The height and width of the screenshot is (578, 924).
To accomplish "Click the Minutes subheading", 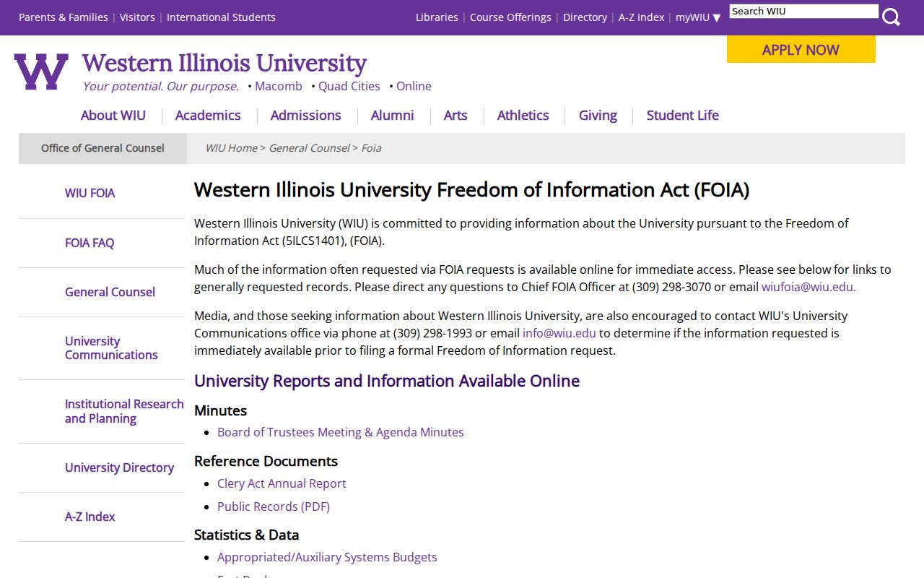I will [x=220, y=410].
